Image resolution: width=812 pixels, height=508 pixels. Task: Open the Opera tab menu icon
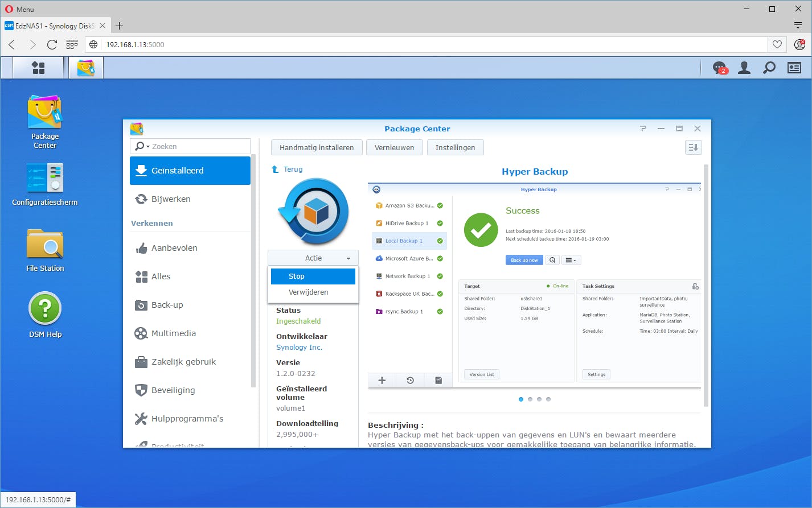[x=798, y=26]
